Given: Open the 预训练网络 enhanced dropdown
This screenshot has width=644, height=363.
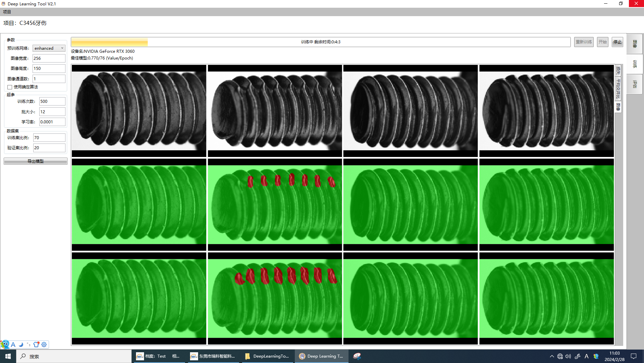Looking at the screenshot, I should pyautogui.click(x=49, y=48).
